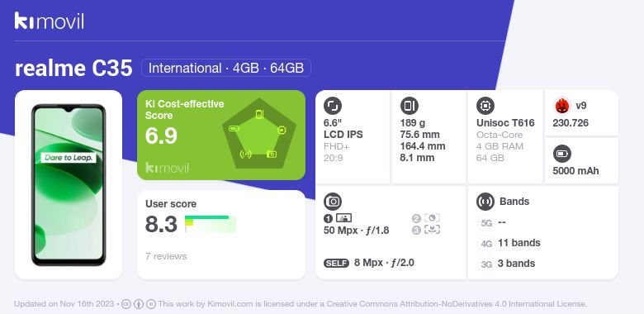Click the 3G 3 bands entry

[507, 264]
